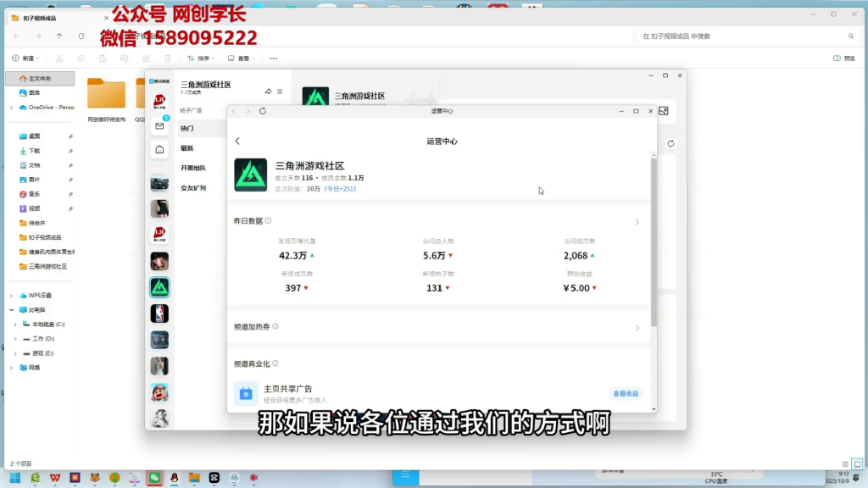Click the copy icon in Explorer toolbar
Screen dimensions: 868x488
[x=81, y=58]
